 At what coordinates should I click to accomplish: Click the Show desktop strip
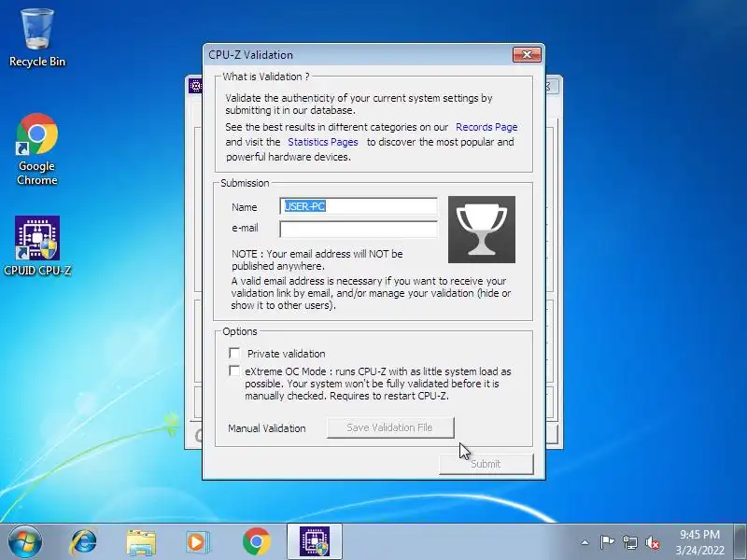tap(740, 542)
